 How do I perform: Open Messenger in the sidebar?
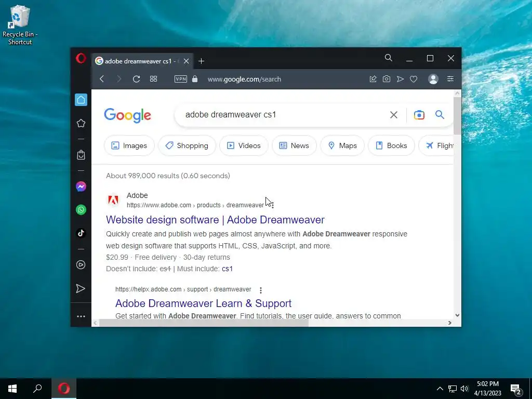(81, 187)
